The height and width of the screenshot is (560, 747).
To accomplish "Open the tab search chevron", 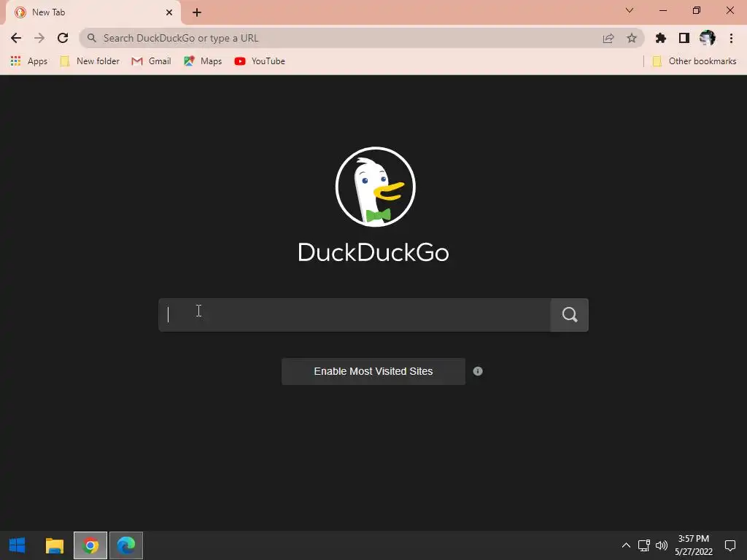I will [630, 10].
